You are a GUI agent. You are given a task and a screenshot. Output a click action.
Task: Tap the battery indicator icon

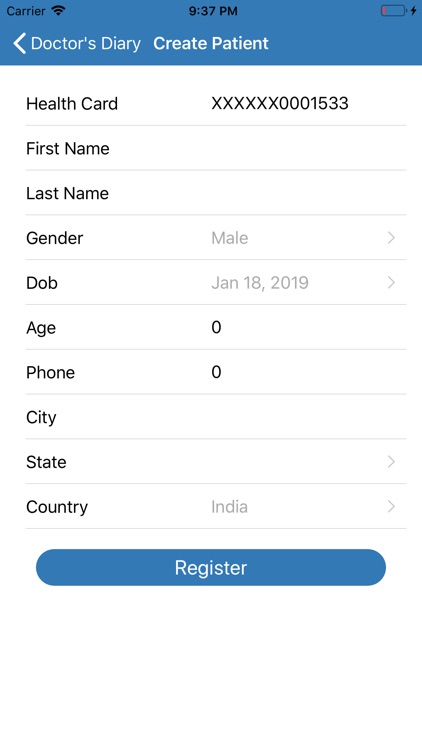click(x=393, y=11)
